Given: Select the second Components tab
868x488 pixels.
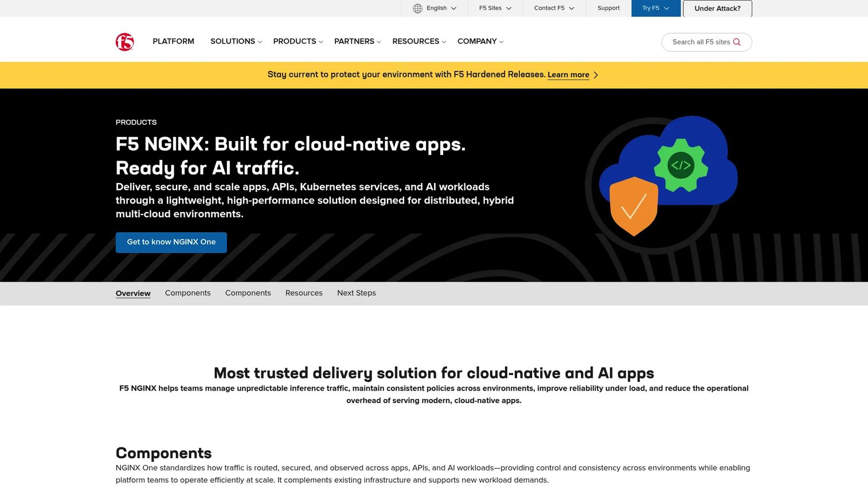Looking at the screenshot, I should tap(248, 293).
